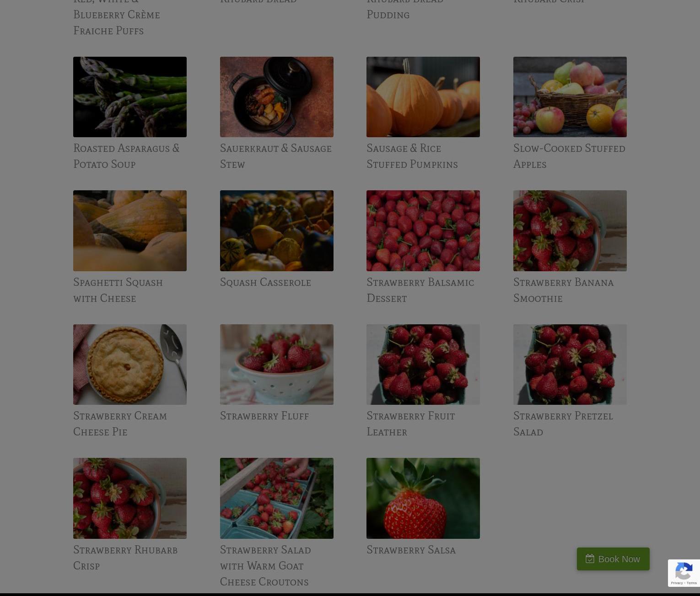This screenshot has width=700, height=596.
Task: Open the Strawberry Fluff recipe link
Action: tap(264, 416)
